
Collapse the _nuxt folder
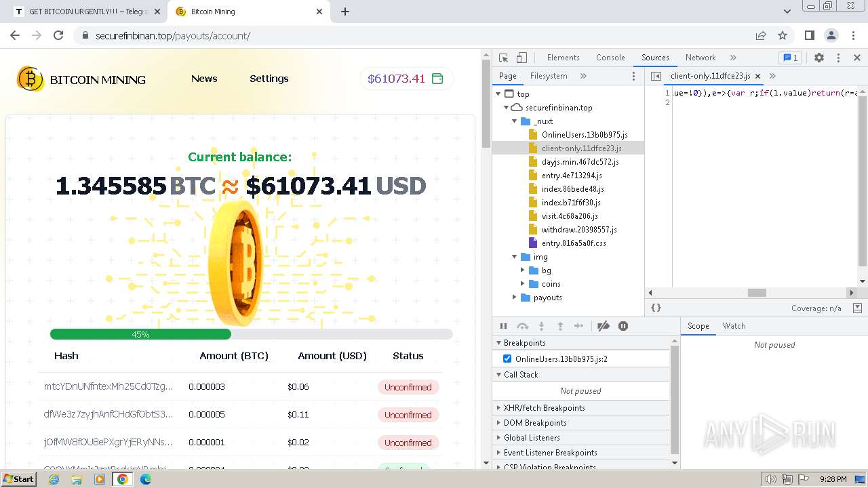coord(514,121)
